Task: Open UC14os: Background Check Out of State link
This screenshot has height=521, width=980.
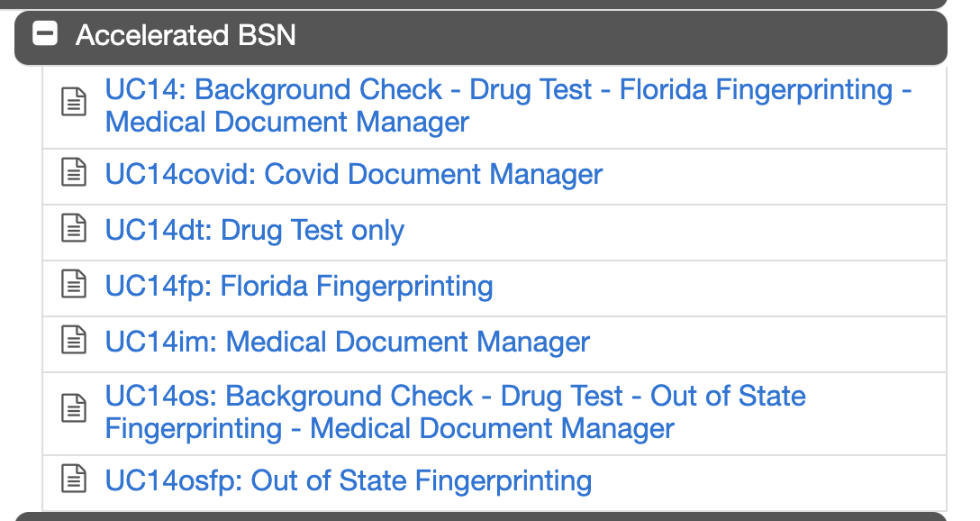Action: 455,412
